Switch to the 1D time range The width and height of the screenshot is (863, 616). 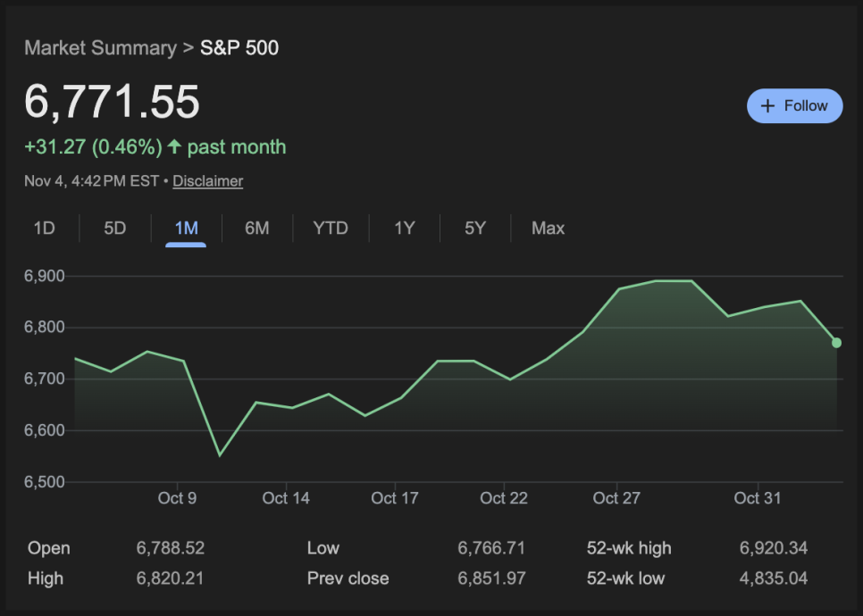pos(44,229)
